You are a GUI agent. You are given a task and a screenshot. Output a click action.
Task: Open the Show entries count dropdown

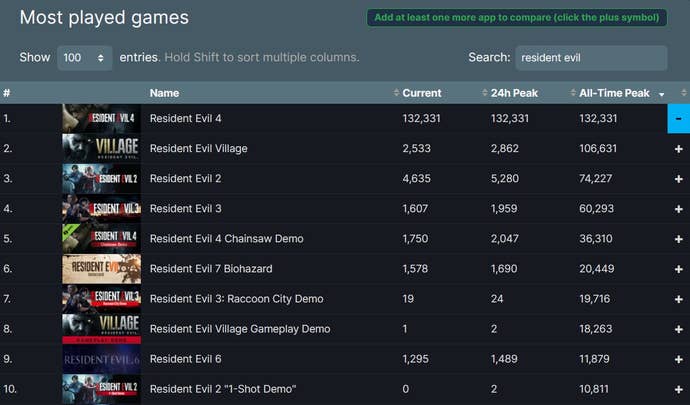84,58
